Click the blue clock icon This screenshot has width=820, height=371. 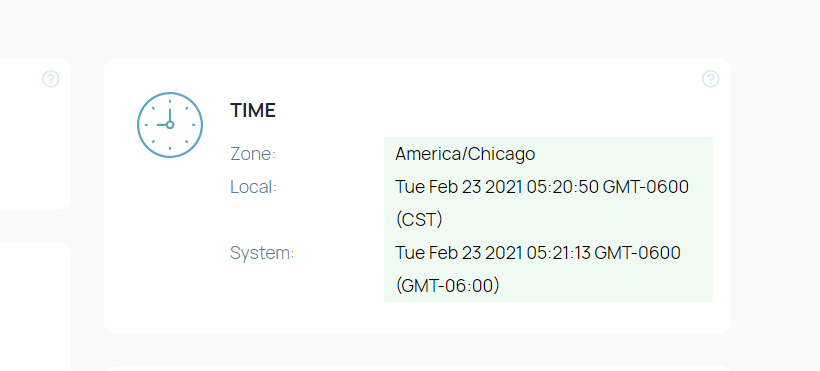point(170,125)
